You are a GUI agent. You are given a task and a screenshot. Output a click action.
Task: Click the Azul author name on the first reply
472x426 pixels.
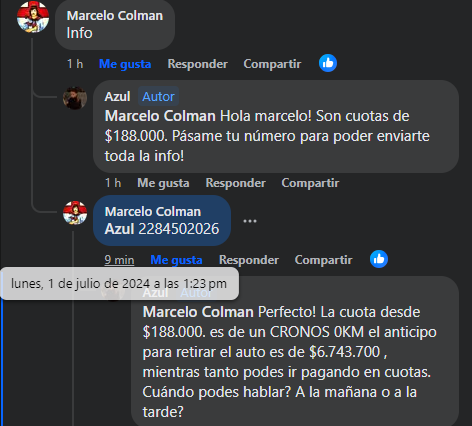(117, 97)
